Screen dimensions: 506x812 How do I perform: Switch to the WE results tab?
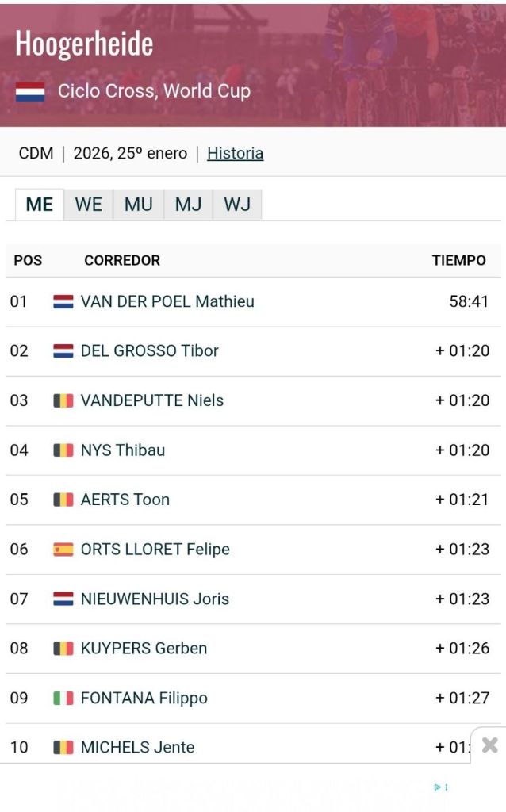(88, 205)
